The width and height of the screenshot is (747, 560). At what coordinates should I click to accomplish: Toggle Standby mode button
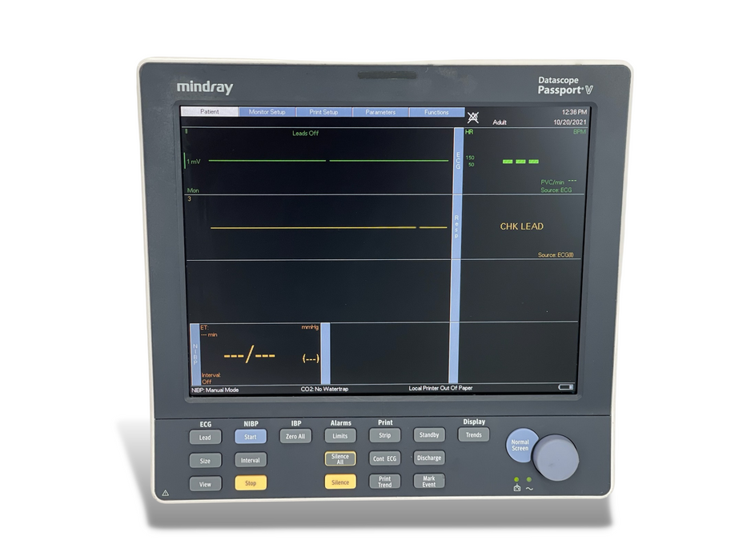(x=429, y=435)
